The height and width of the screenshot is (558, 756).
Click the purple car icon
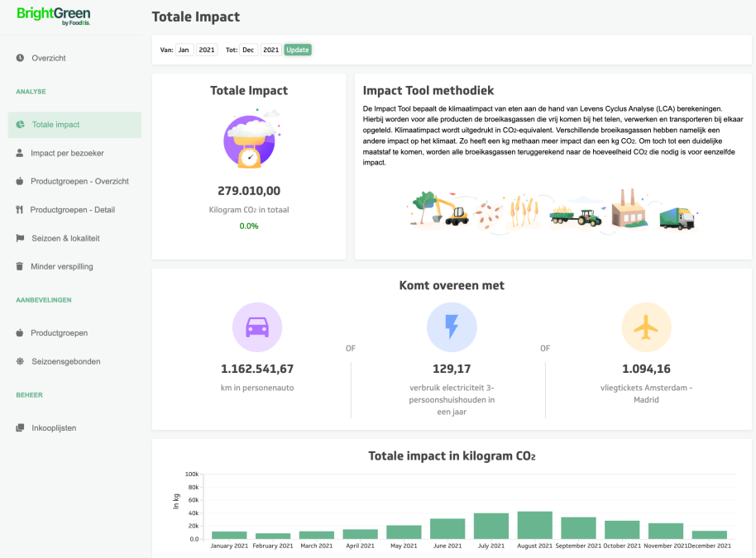coord(257,327)
